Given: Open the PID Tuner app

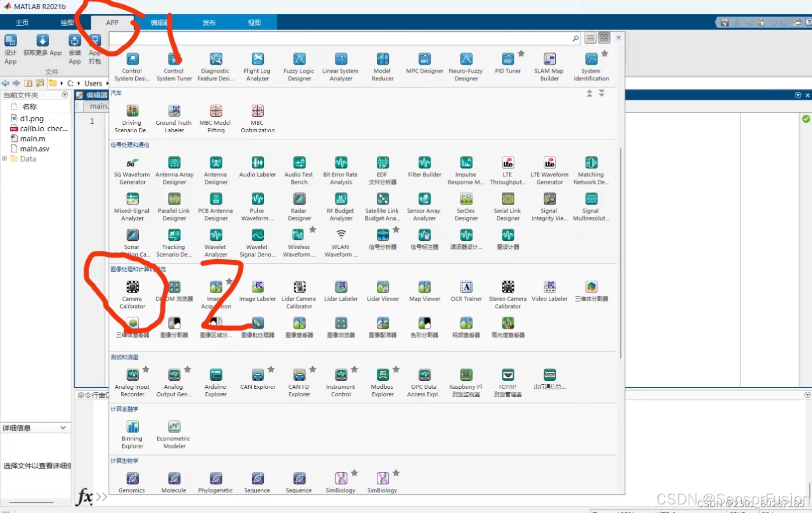Looking at the screenshot, I should coord(507,63).
